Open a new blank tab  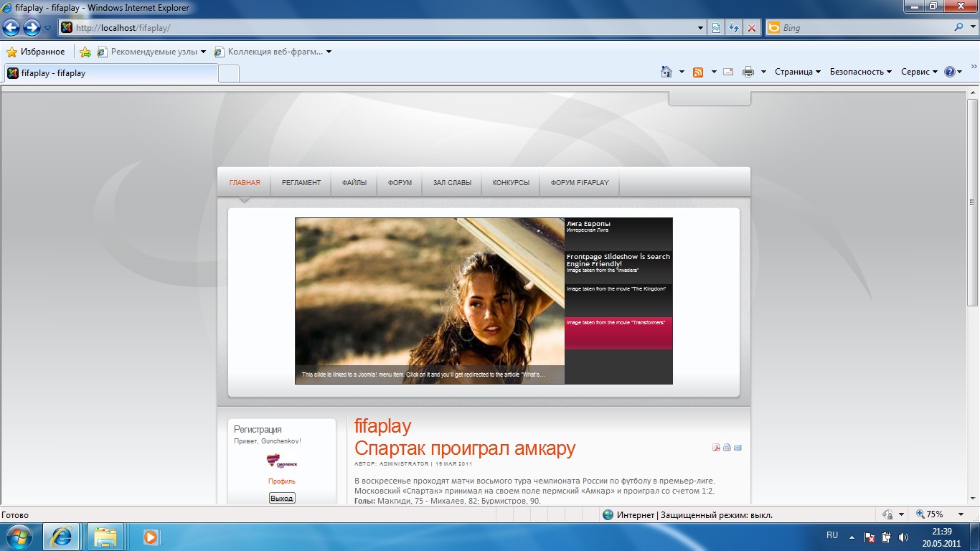(228, 73)
